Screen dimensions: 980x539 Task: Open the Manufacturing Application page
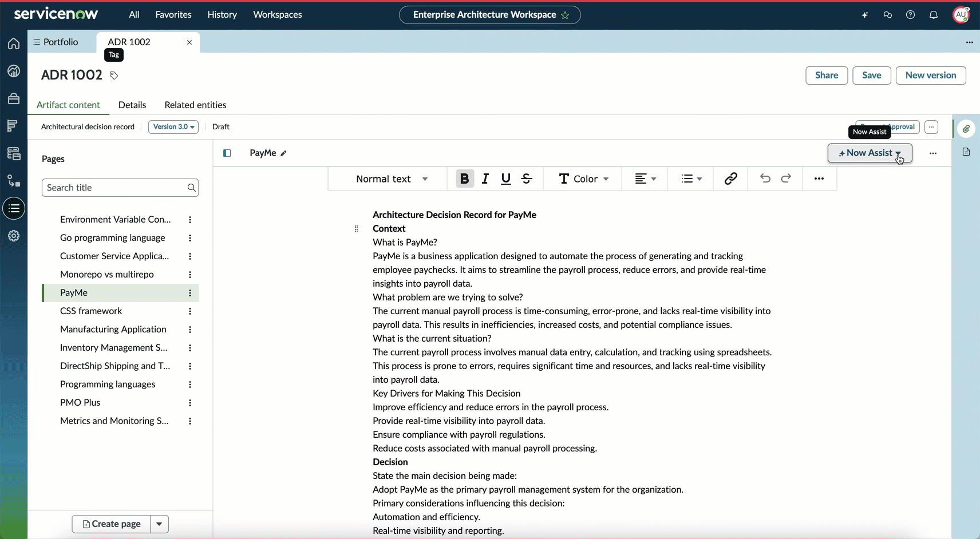pyautogui.click(x=113, y=330)
